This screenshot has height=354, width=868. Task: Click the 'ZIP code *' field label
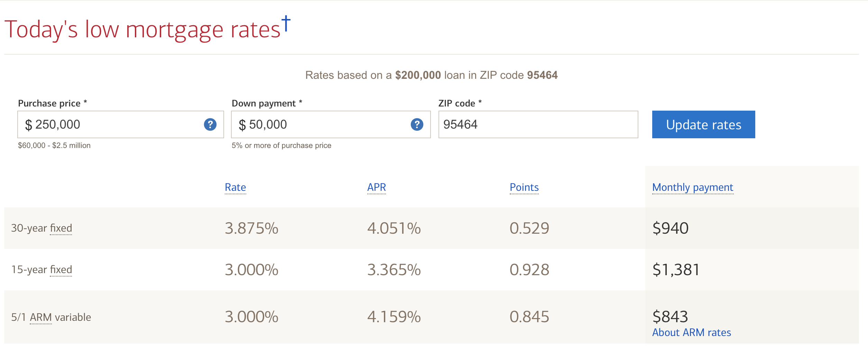tap(460, 103)
